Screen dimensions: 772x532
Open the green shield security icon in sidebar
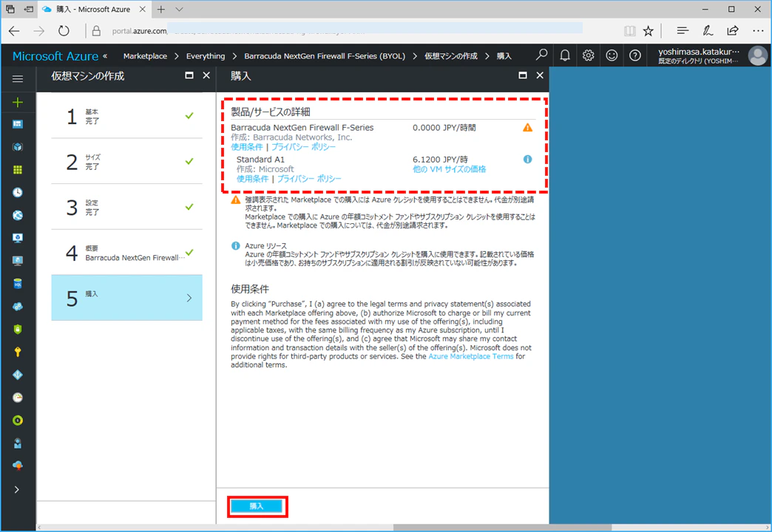pyautogui.click(x=18, y=330)
